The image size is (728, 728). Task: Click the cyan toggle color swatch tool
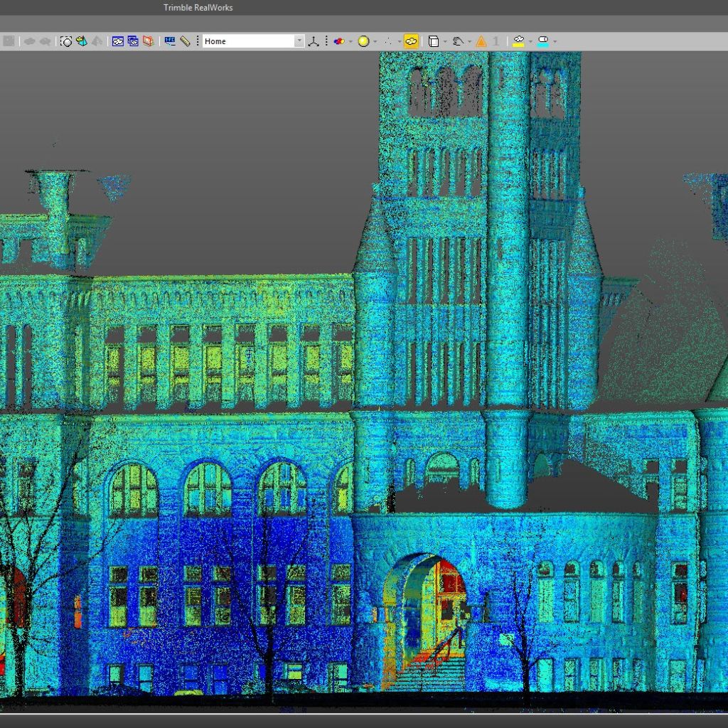(542, 41)
